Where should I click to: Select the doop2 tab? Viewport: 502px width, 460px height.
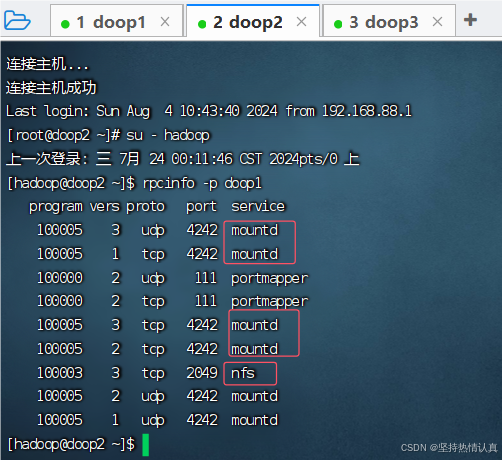tap(253, 21)
